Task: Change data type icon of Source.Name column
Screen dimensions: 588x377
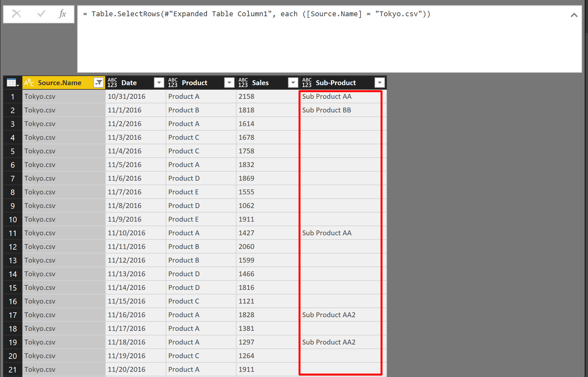Action: coord(29,83)
